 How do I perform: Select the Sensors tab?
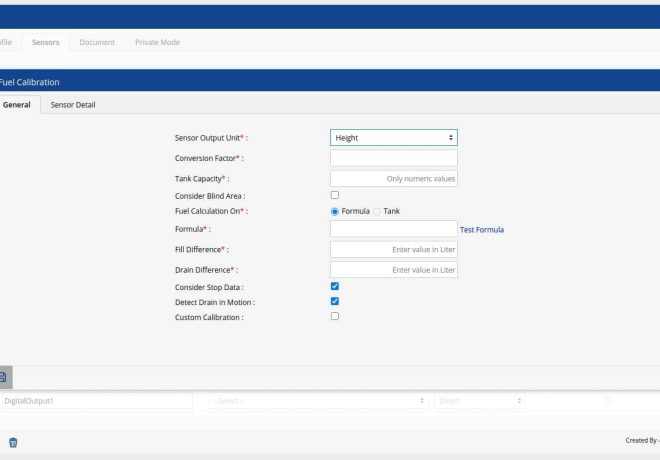(x=45, y=42)
